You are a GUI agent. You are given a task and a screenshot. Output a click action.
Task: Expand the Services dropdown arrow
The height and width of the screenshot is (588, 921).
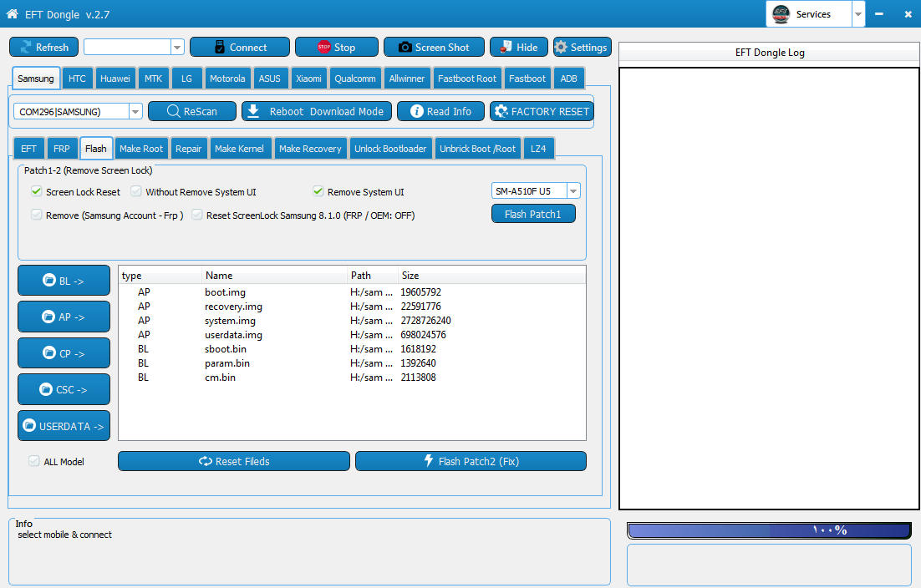point(858,14)
